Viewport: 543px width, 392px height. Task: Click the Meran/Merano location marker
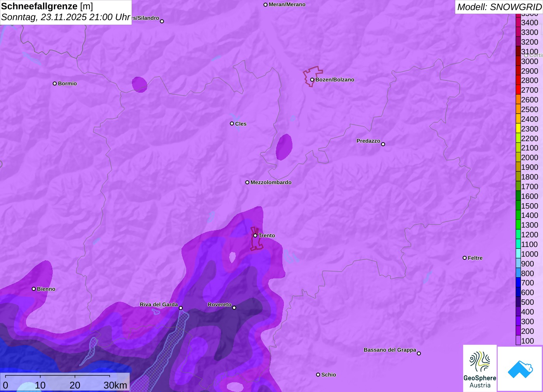point(265,5)
